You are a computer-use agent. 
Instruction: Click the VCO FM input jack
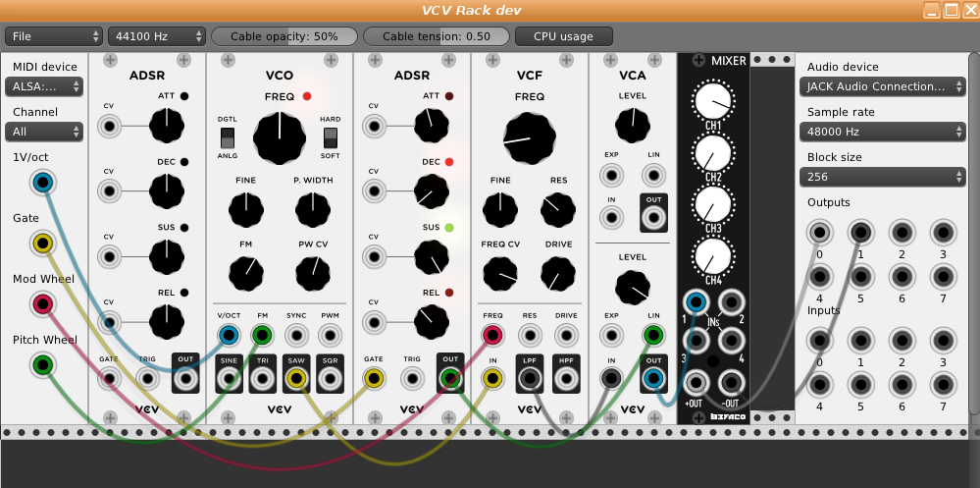[263, 336]
